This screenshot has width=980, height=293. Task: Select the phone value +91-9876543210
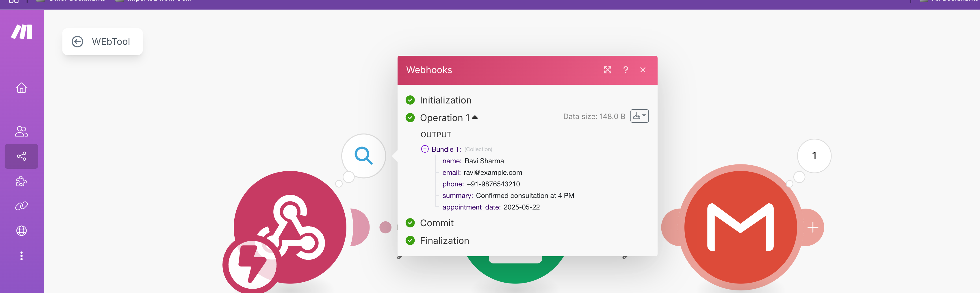click(493, 184)
